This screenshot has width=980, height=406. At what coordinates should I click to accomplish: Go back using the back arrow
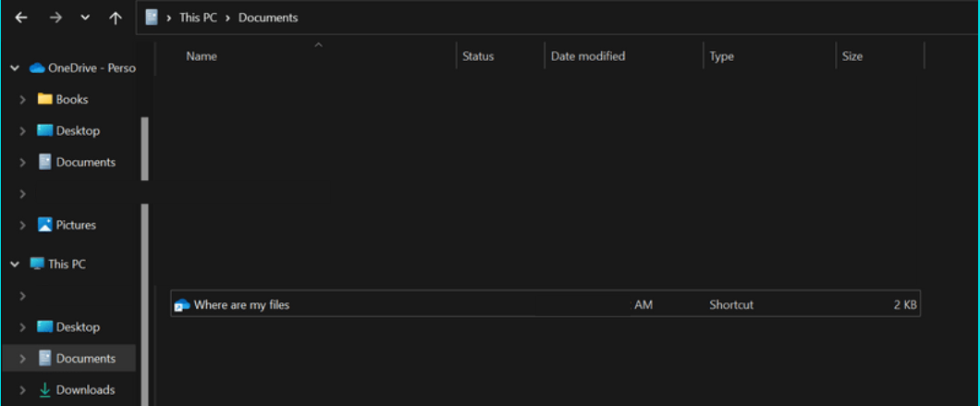pyautogui.click(x=21, y=18)
